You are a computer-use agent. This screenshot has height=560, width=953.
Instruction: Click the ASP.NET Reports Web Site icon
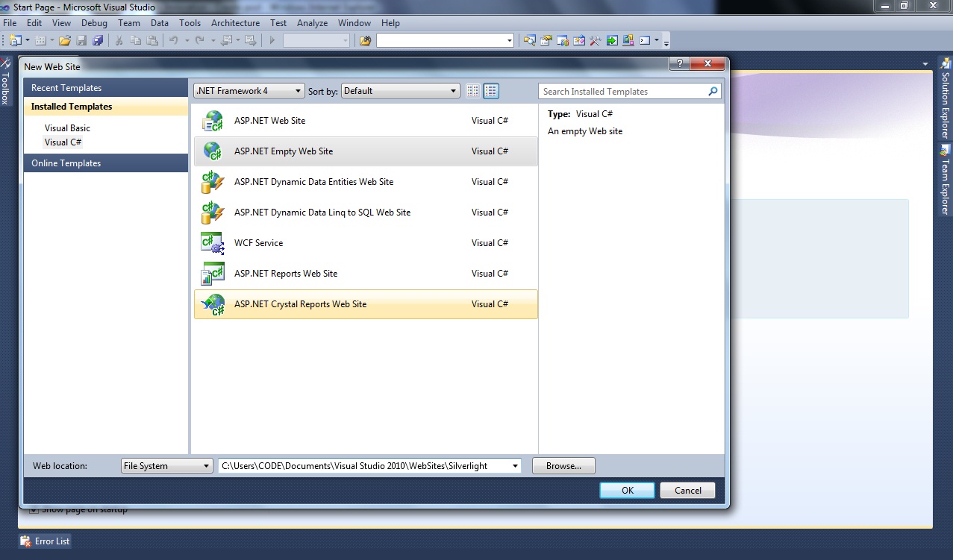pyautogui.click(x=213, y=274)
